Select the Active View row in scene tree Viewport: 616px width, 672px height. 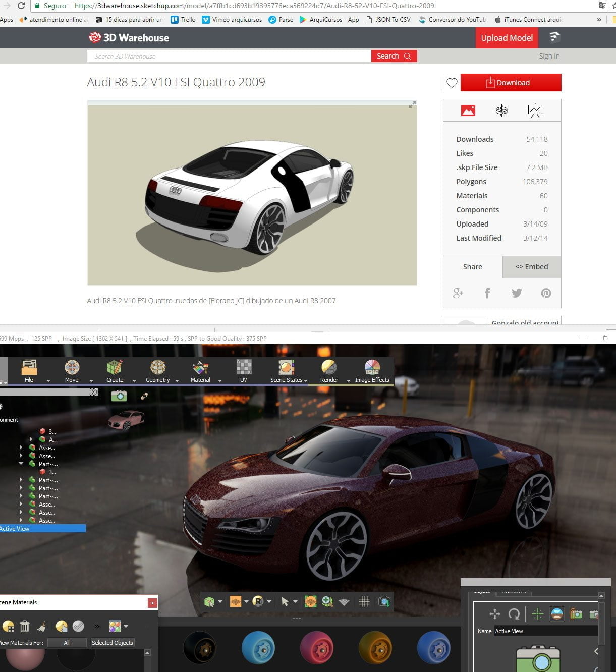[x=43, y=529]
